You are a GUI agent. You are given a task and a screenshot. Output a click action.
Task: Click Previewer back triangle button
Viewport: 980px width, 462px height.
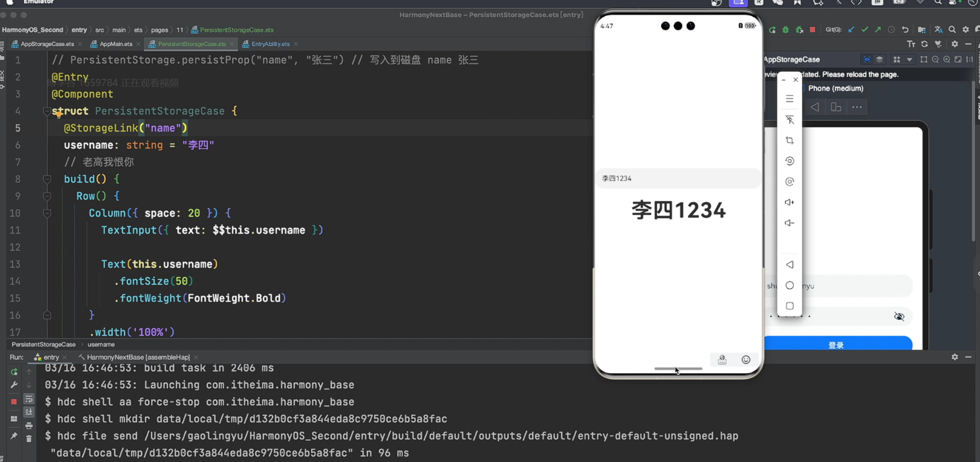[815, 107]
